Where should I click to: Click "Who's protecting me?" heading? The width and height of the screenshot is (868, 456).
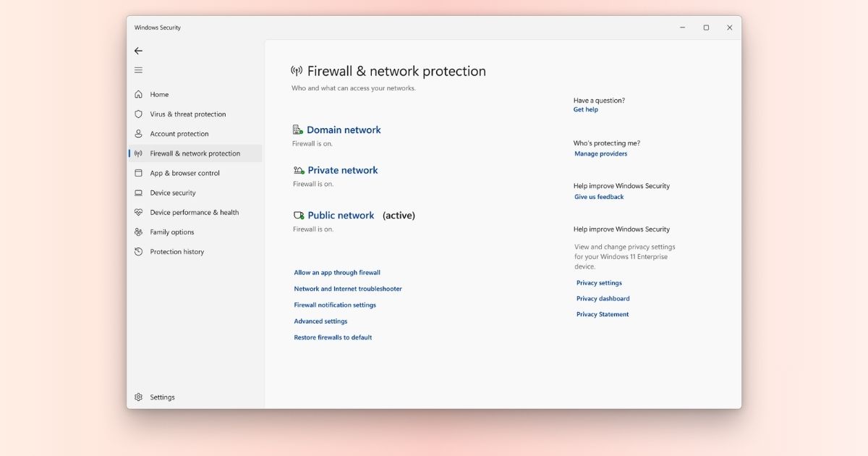point(607,143)
